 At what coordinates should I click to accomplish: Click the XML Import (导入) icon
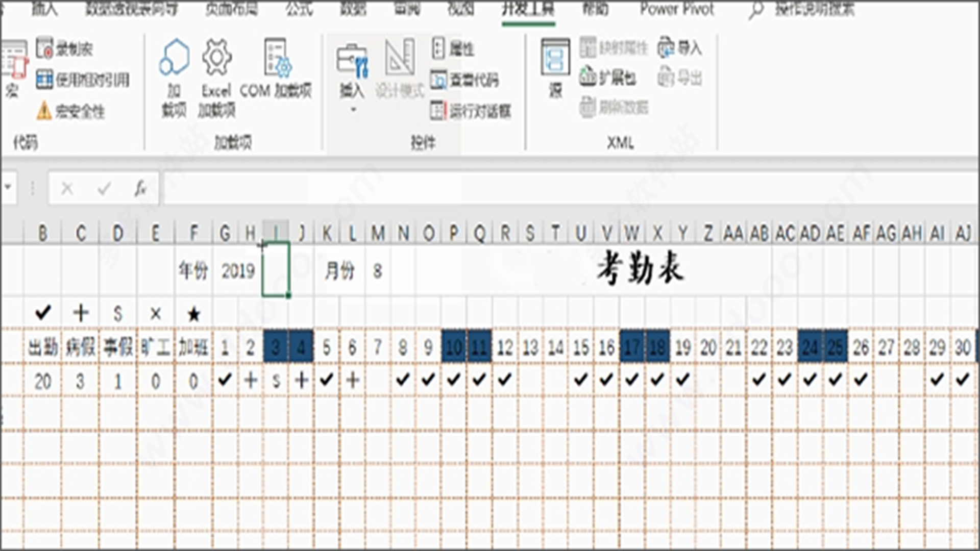[666, 48]
